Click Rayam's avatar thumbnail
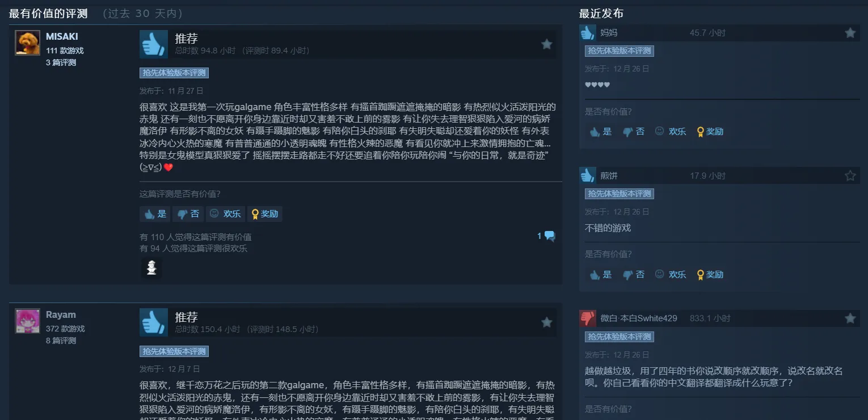Image resolution: width=868 pixels, height=420 pixels. click(27, 321)
